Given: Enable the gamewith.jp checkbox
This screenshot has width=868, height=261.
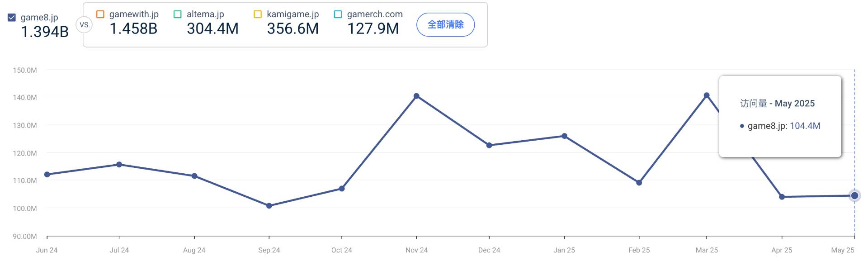Looking at the screenshot, I should tap(100, 14).
